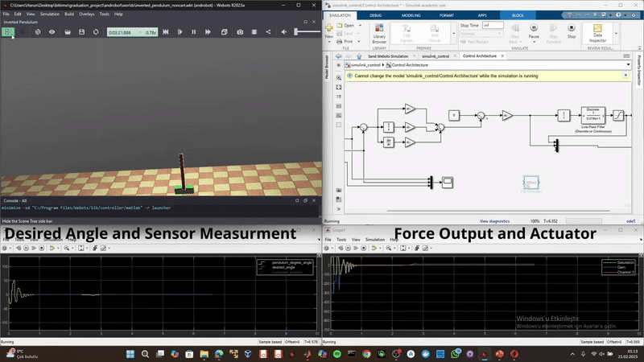The width and height of the screenshot is (644, 362).
Task: Open configuration gear in Scope1 toolbar
Action: [x=327, y=248]
